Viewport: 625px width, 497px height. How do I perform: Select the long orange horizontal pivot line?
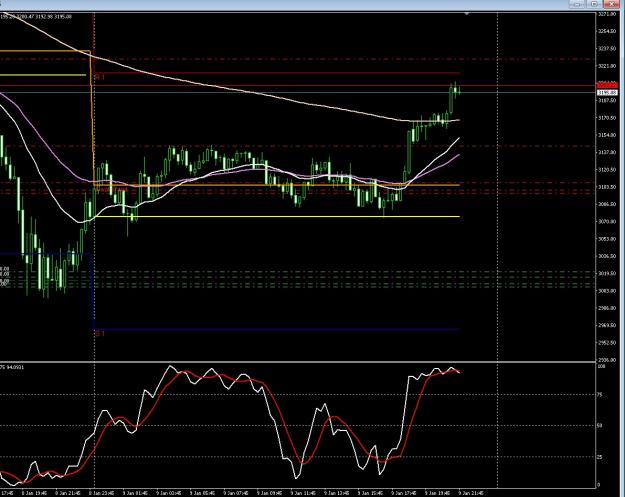coord(277,185)
